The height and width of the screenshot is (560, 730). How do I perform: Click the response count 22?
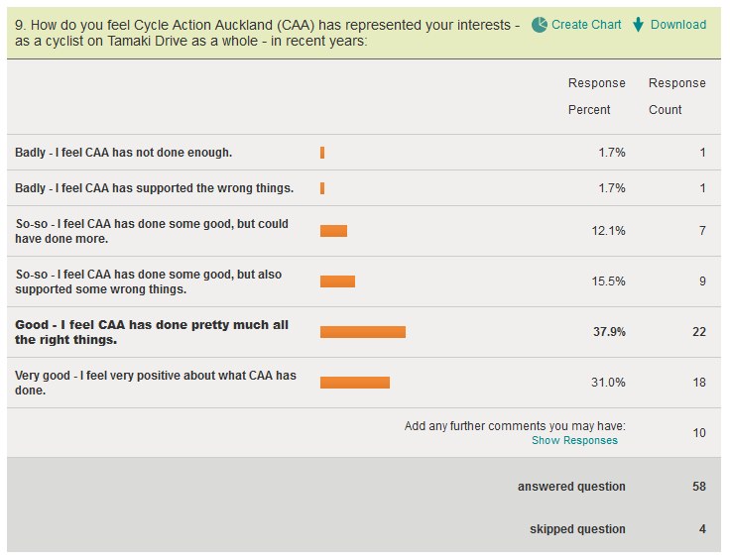point(699,332)
